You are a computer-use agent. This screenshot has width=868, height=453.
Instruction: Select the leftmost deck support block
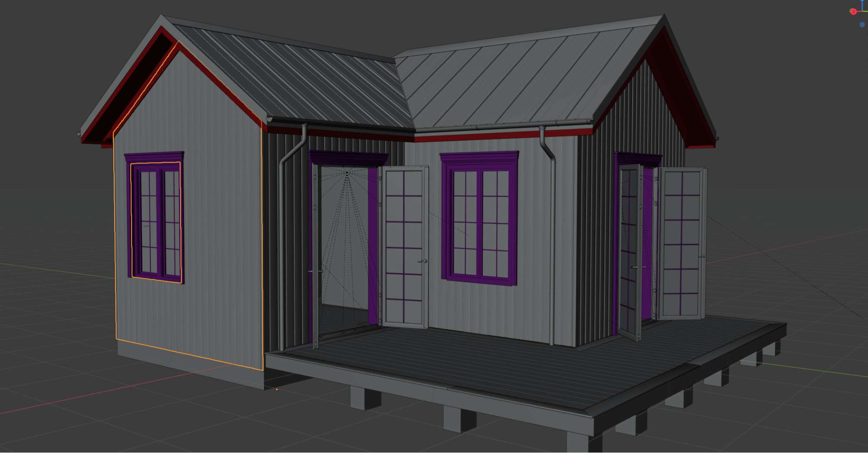pyautogui.click(x=365, y=398)
